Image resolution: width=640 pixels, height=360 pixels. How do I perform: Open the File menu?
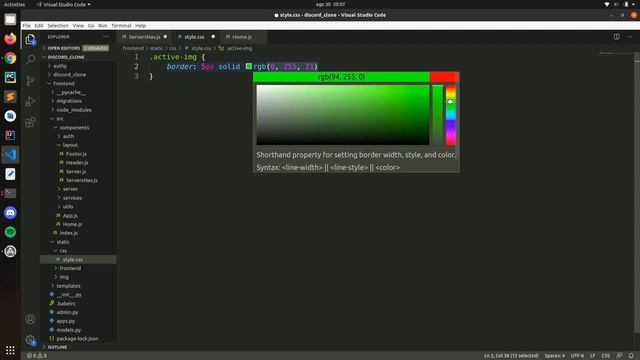click(x=27, y=25)
